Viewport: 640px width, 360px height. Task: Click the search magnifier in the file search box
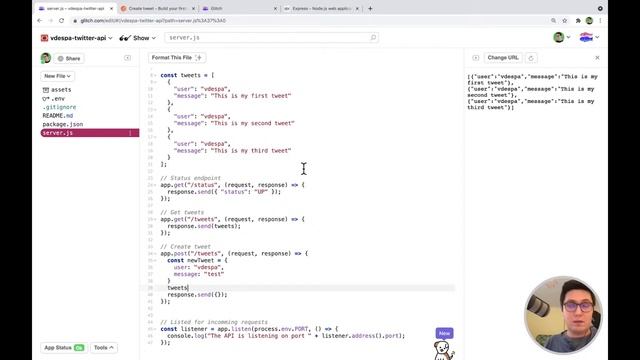(x=373, y=38)
